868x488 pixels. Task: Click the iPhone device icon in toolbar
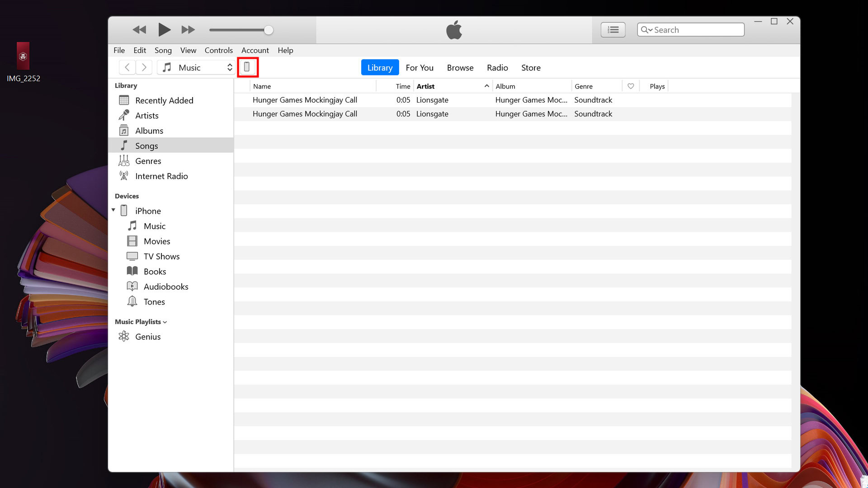click(247, 67)
